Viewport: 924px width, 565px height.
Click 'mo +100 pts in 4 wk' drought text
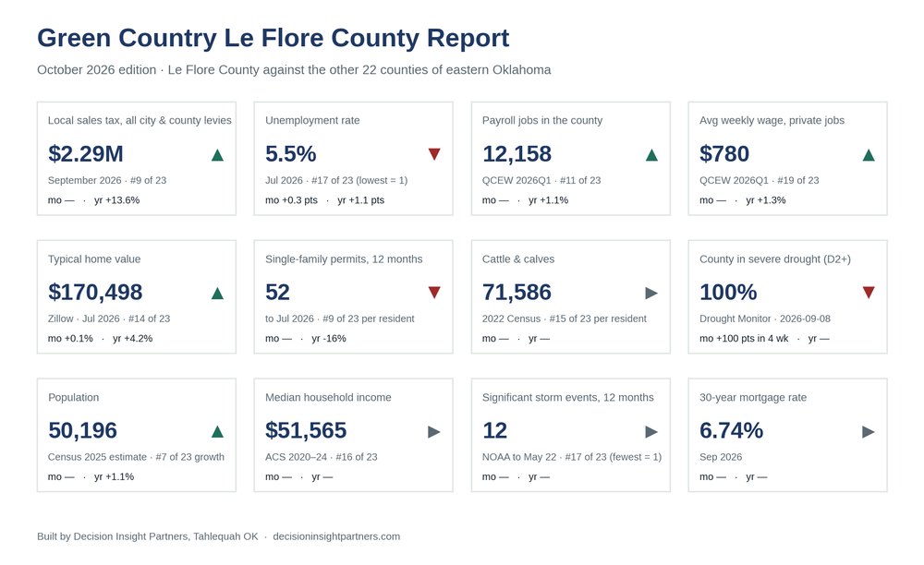[744, 339]
